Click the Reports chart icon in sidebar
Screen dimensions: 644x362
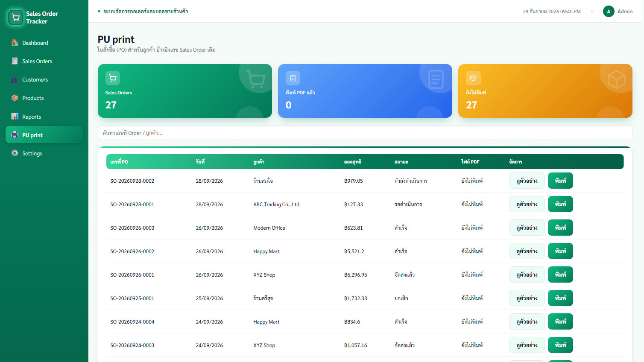coord(15,117)
